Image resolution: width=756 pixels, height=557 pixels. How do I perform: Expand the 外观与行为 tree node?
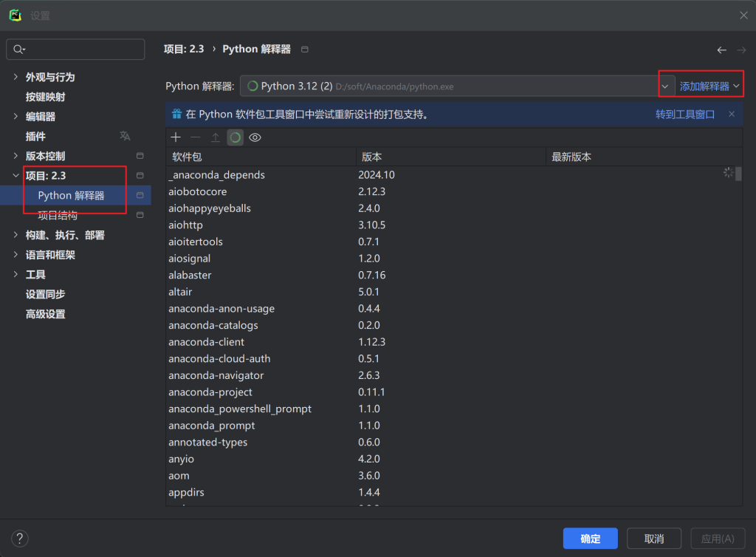(x=16, y=77)
